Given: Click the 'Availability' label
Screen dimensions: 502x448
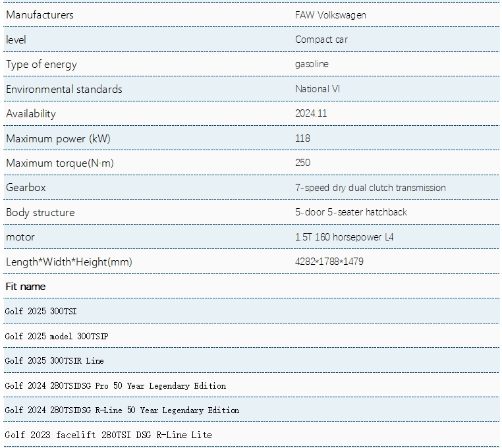Looking at the screenshot, I should [x=31, y=114].
